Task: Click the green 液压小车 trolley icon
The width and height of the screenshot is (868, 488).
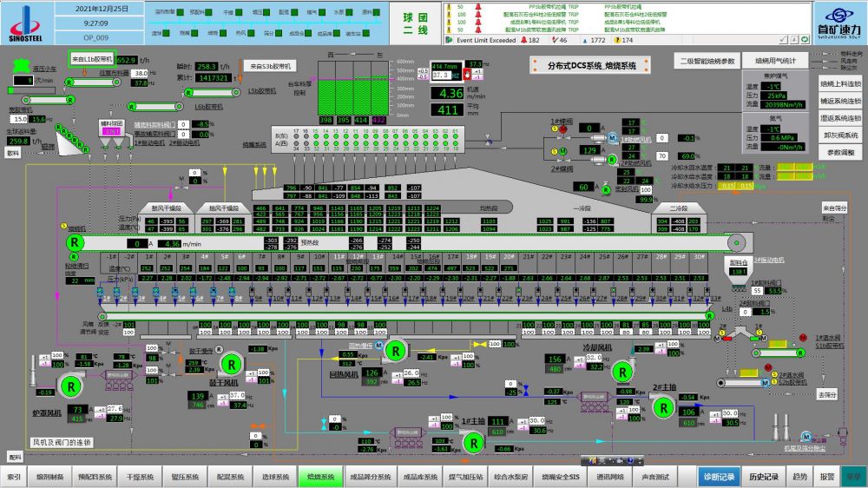Action: pos(21,65)
